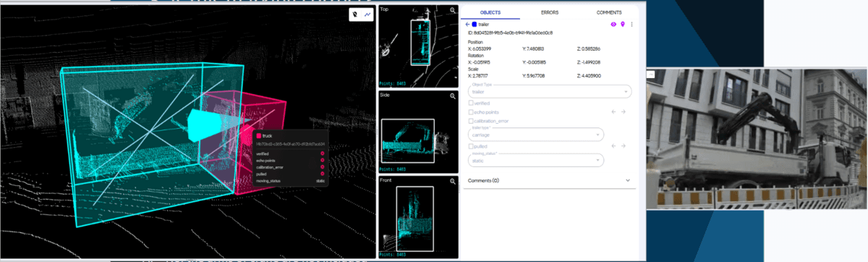Open the moving_status dropdown showing static

pos(535,161)
